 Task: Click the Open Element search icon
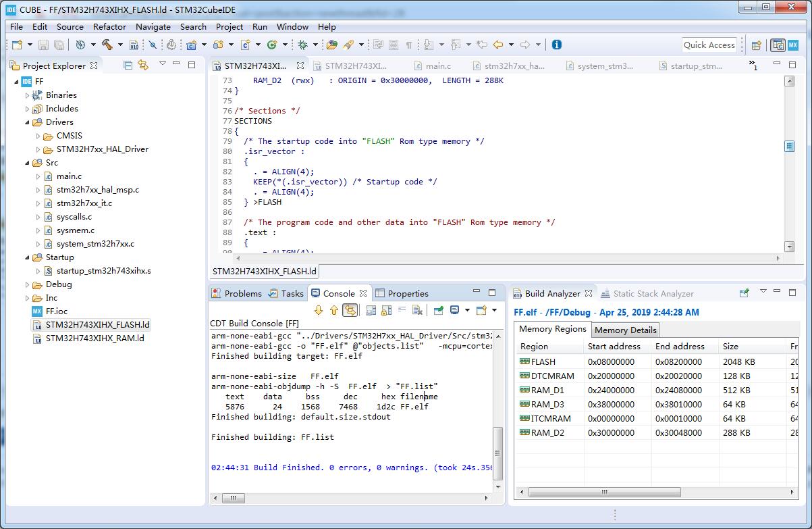(x=331, y=45)
